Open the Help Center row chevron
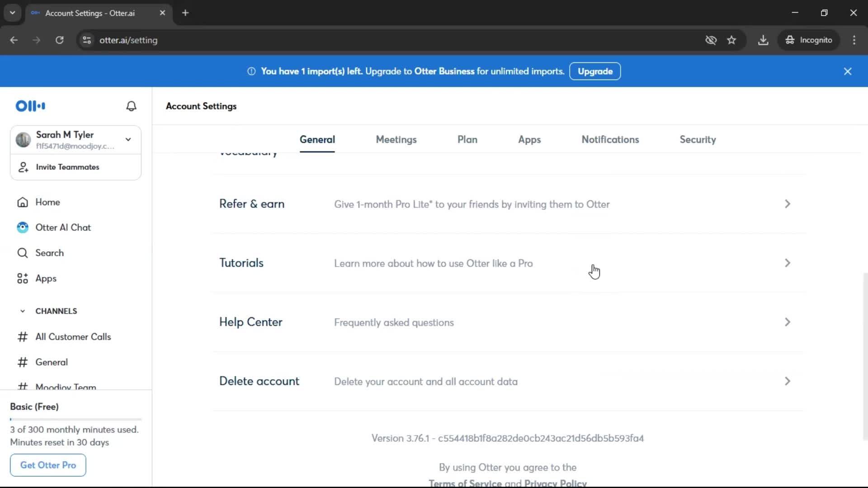This screenshot has width=868, height=488. click(x=787, y=322)
